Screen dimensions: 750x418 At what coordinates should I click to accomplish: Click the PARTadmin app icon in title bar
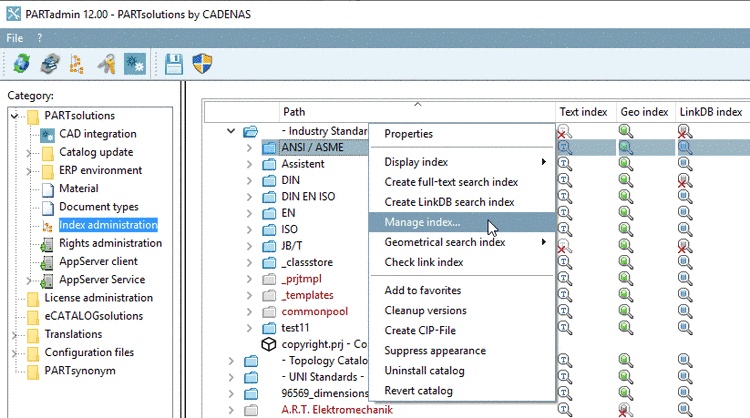point(13,14)
